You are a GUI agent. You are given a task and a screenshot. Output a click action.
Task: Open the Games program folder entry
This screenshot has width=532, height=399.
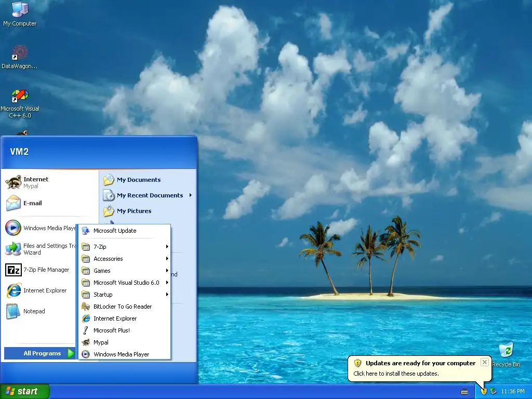(125, 270)
